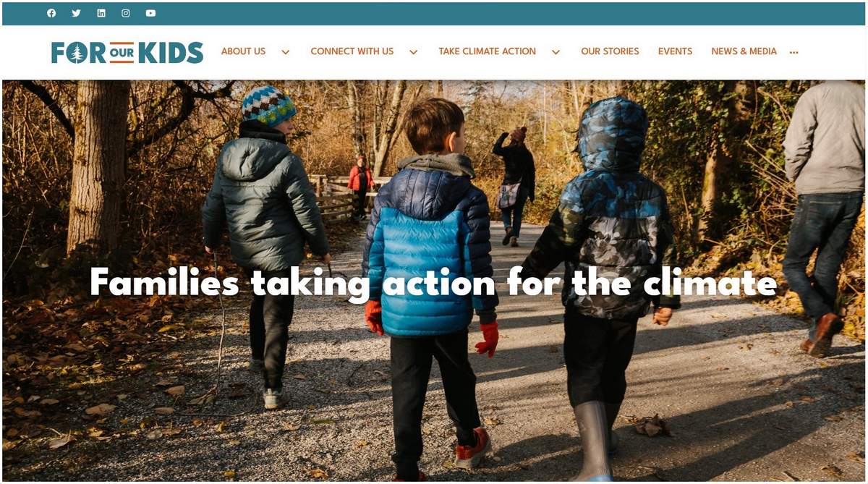Open the YouTube channel icon
This screenshot has height=484, width=868.
150,13
